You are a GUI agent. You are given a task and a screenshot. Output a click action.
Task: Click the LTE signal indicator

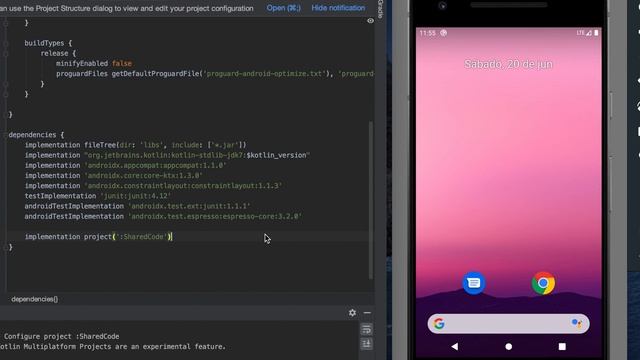[x=584, y=33]
